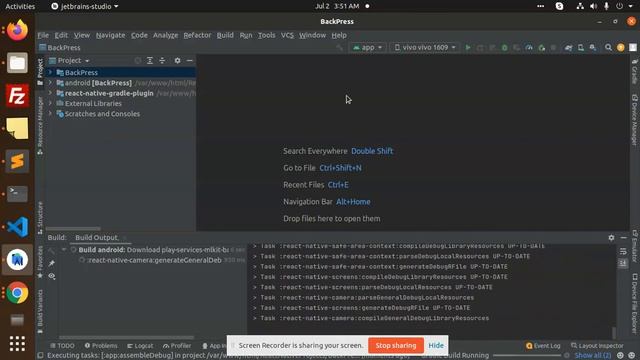Show Applications grid in dock
Image resolution: width=640 pixels, height=360 pixels.
(17, 344)
